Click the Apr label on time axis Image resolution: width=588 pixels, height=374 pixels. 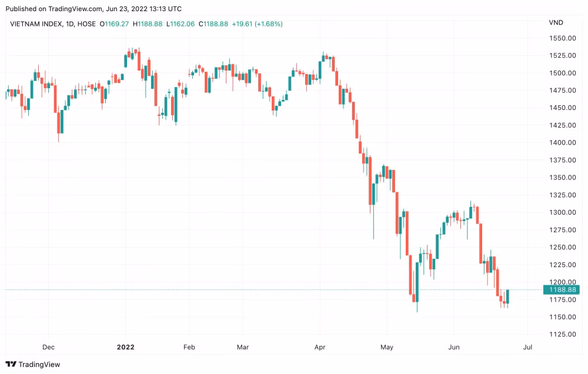[320, 347]
